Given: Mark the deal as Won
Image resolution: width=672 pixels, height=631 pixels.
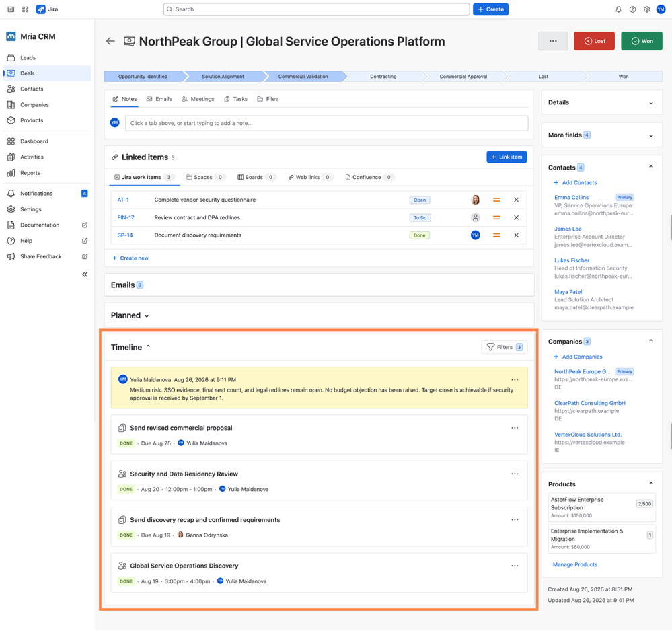Looking at the screenshot, I should pyautogui.click(x=642, y=41).
